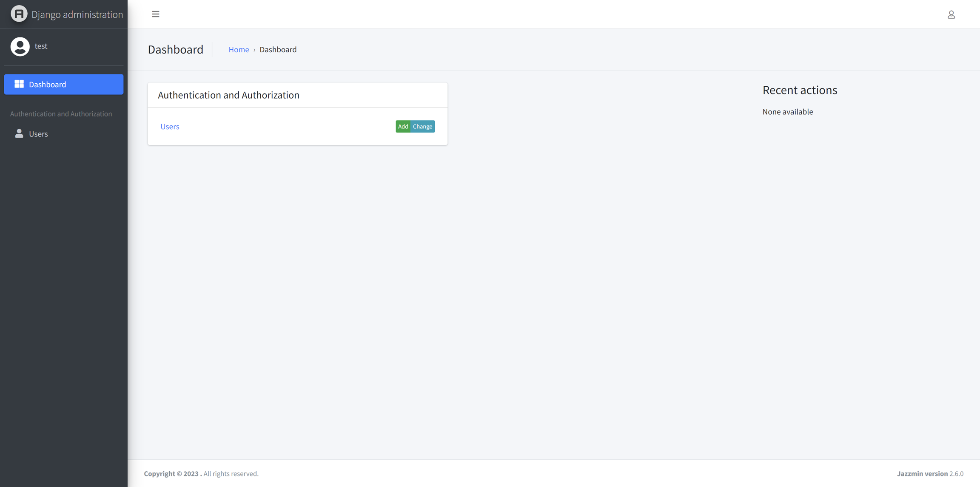Click the test username in sidebar
Screen dimensions: 980x487
(41, 46)
